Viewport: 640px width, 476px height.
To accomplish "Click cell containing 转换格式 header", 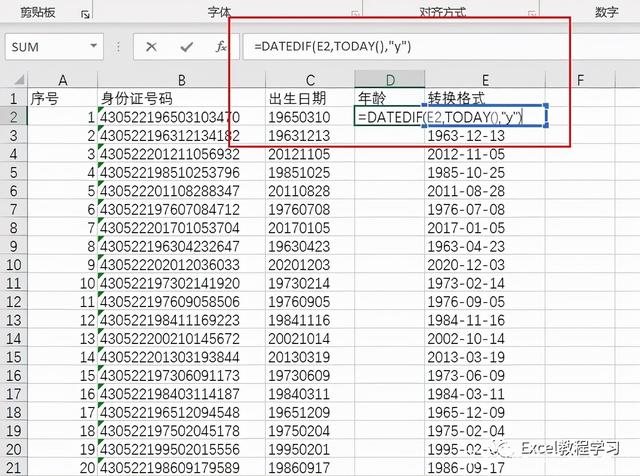I will (x=485, y=98).
